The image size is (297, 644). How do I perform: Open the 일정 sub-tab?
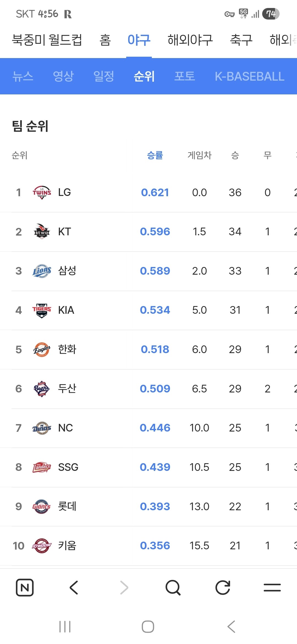pos(104,76)
